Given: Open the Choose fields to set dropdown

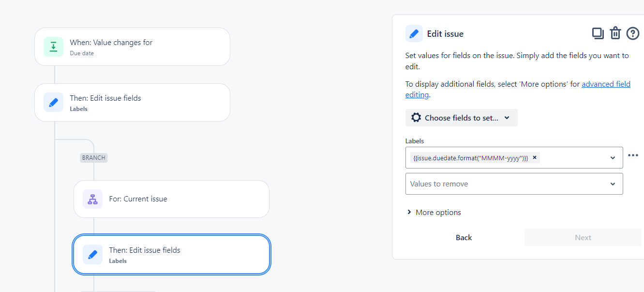Looking at the screenshot, I should 461,117.
